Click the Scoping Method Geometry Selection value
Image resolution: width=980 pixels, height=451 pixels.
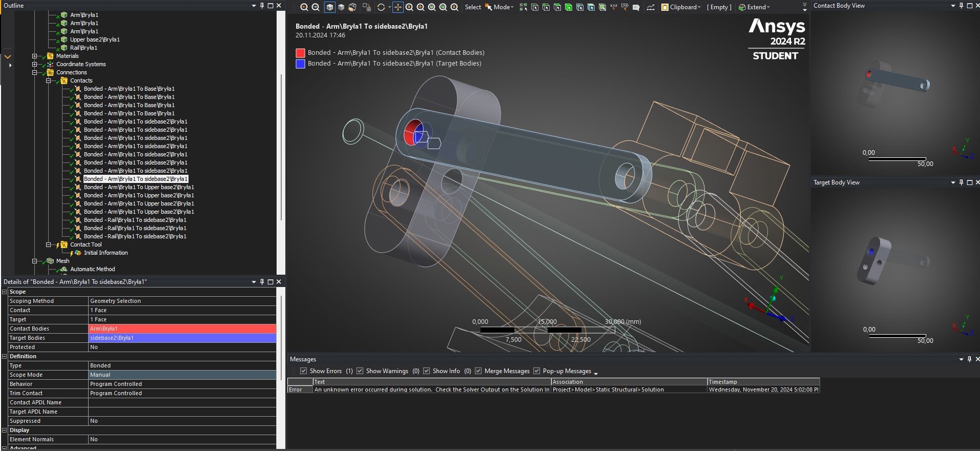[182, 301]
